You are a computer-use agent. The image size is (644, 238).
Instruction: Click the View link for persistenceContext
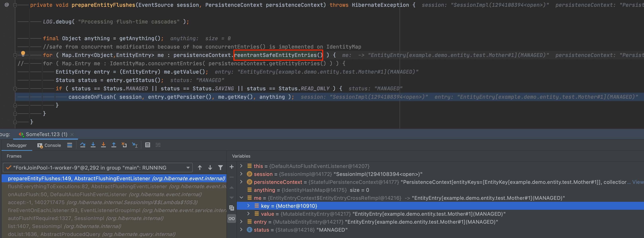point(638,182)
